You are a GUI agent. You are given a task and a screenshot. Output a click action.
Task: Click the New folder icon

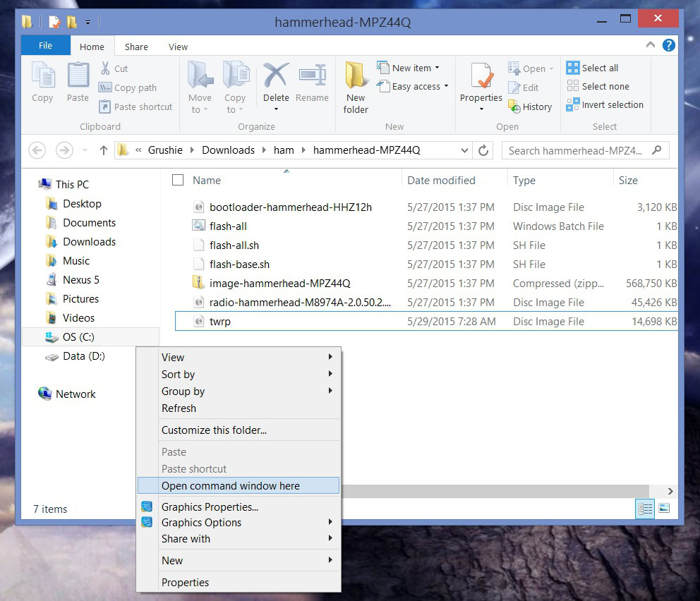356,76
